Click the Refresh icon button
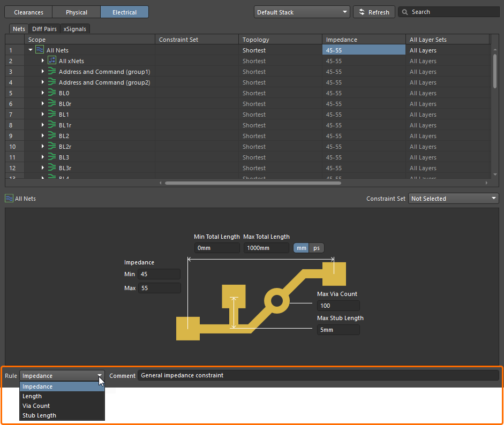 [362, 12]
